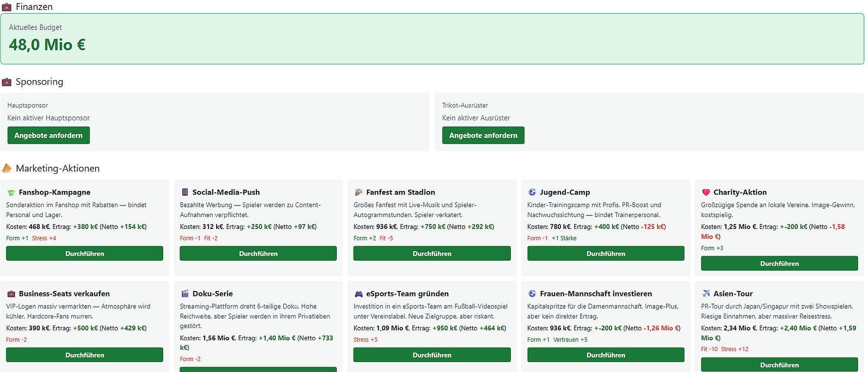Click the Finanzen heading text
The width and height of the screenshot is (868, 372).
pos(34,7)
